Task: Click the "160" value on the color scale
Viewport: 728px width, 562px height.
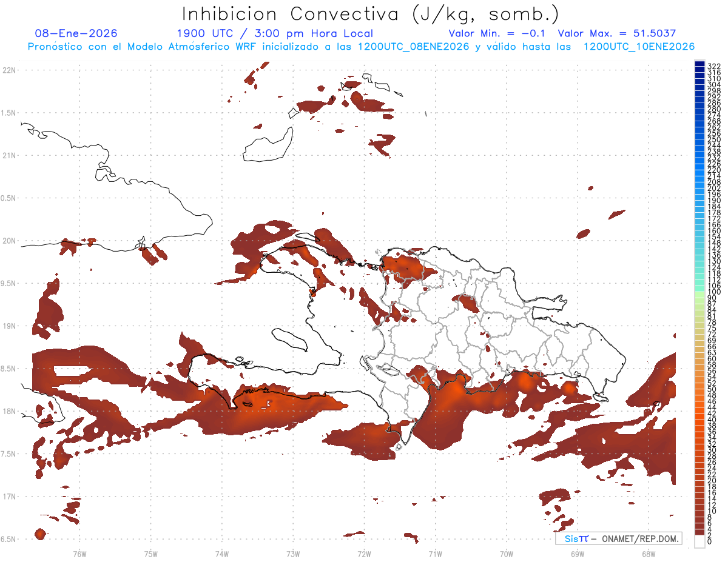Action: 714,231
